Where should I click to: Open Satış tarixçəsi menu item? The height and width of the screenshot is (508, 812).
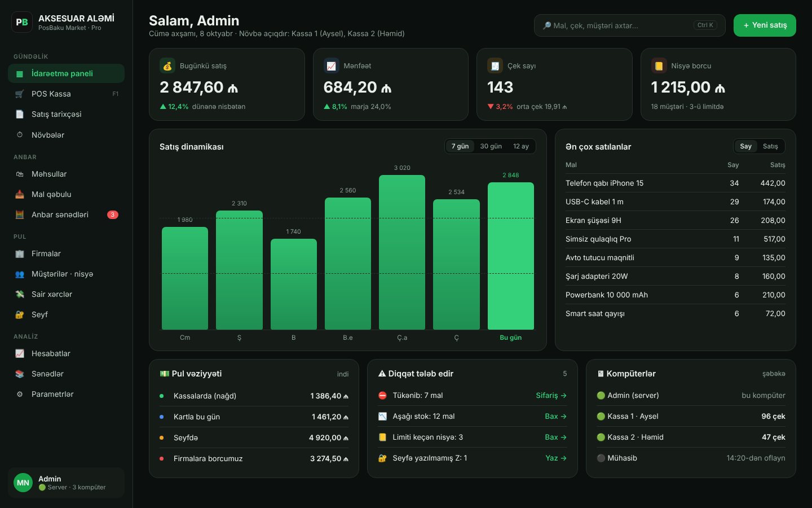click(66, 114)
